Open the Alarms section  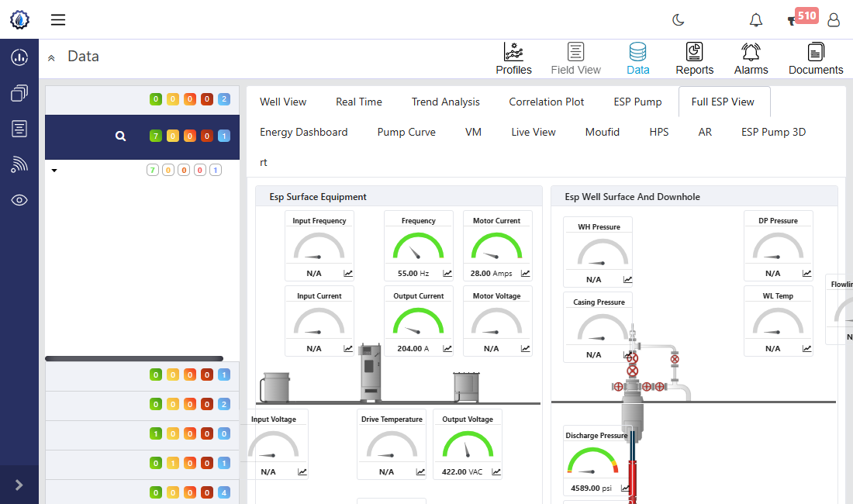(751, 59)
